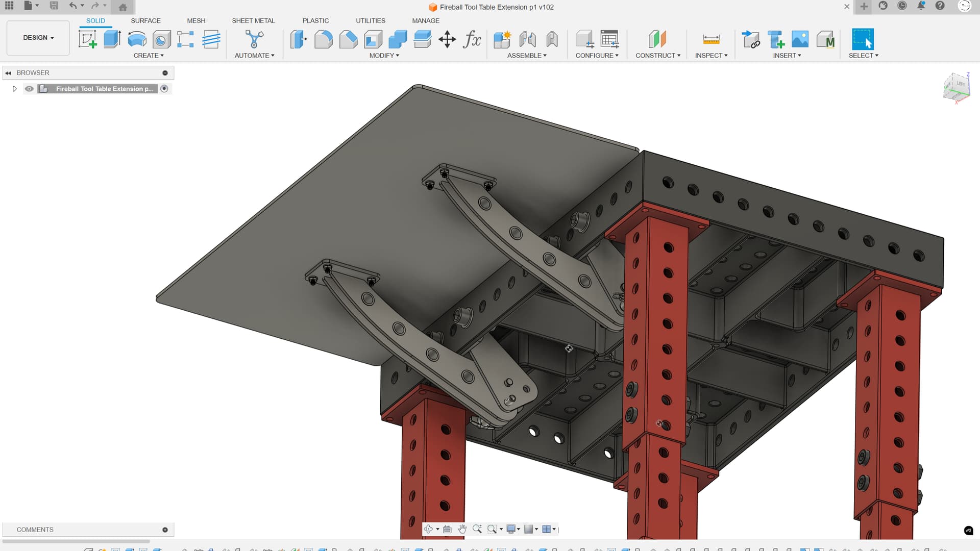Open the Data Panel grid button

point(9,6)
